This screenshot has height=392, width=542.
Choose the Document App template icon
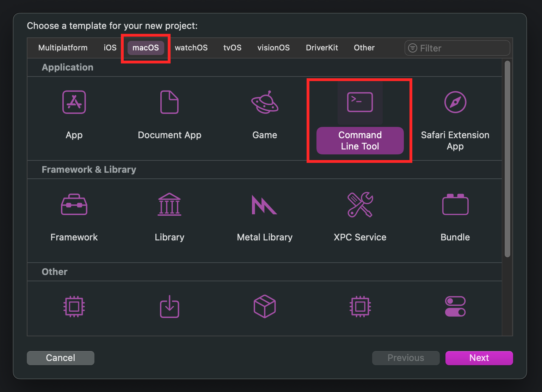click(170, 102)
